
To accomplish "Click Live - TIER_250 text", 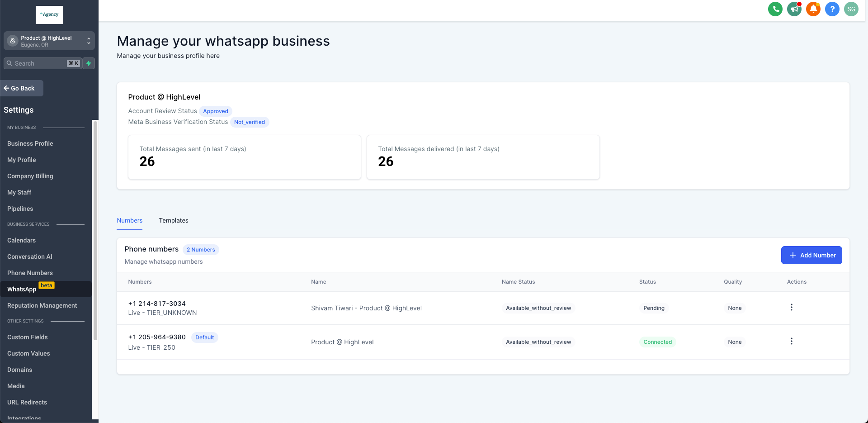I will (152, 347).
